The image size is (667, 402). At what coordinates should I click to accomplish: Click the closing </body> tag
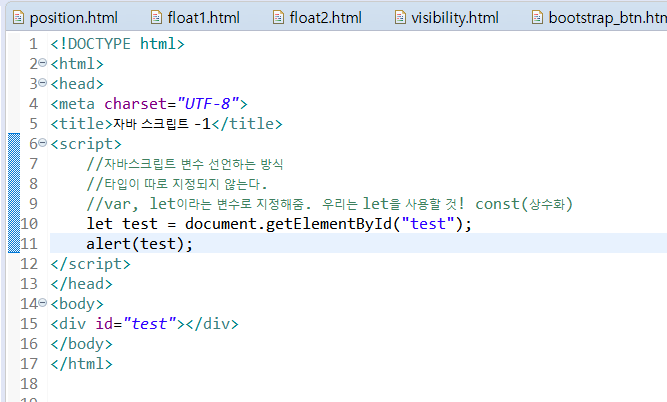[x=81, y=344]
